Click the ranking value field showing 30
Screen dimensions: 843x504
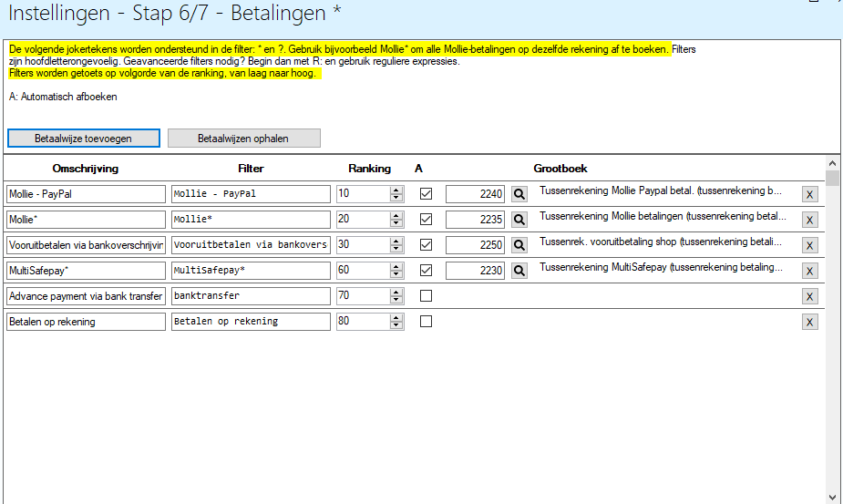coord(364,245)
